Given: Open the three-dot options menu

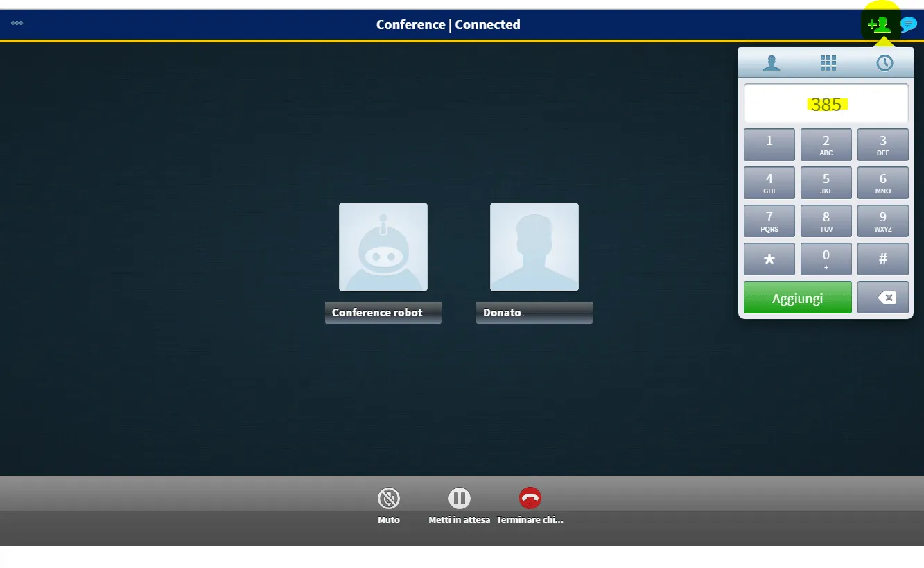Looking at the screenshot, I should (x=17, y=24).
